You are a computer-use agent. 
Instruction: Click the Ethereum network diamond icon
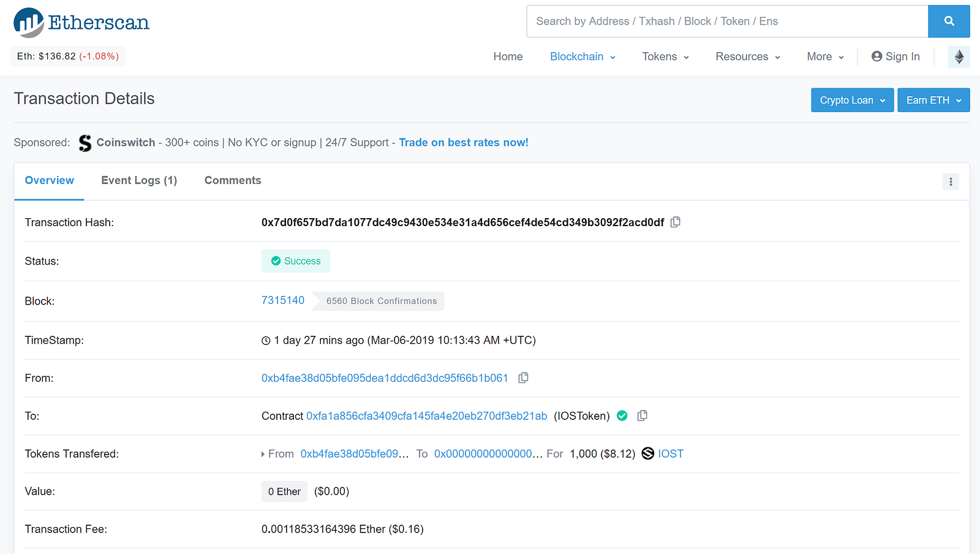[959, 57]
